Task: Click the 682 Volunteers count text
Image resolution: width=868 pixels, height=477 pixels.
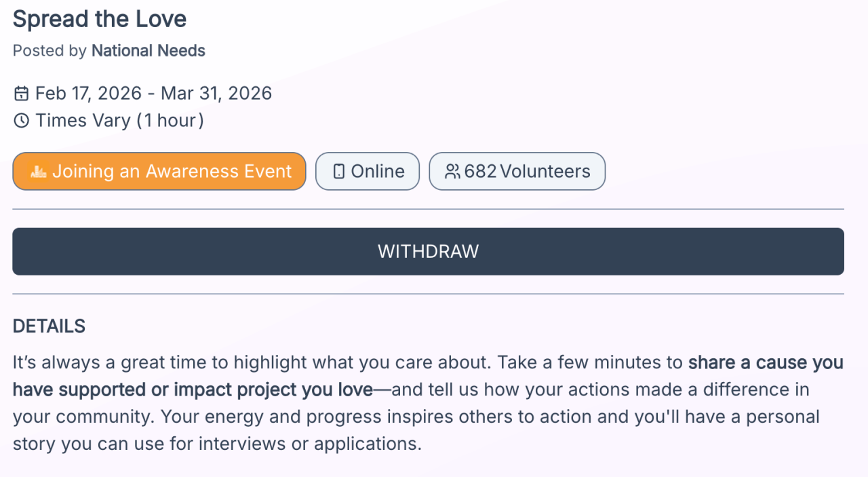Action: coord(527,172)
